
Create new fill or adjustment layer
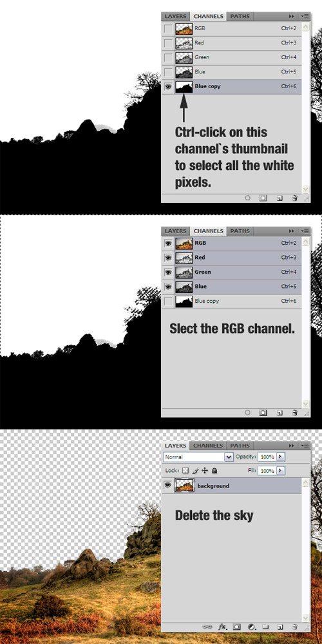(x=251, y=627)
